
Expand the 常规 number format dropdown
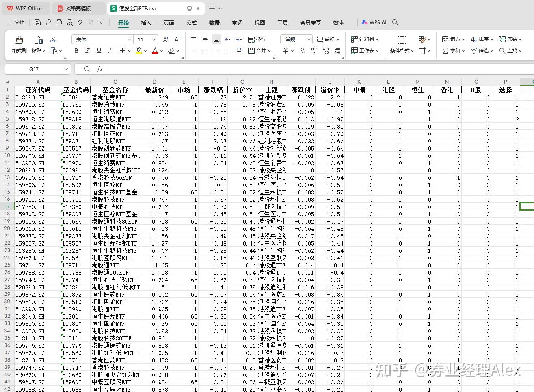pyautogui.click(x=309, y=39)
